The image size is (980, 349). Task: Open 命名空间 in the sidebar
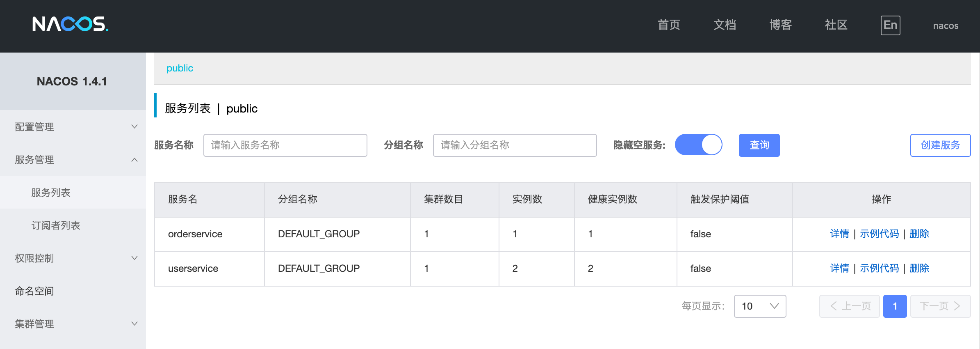[x=34, y=291]
